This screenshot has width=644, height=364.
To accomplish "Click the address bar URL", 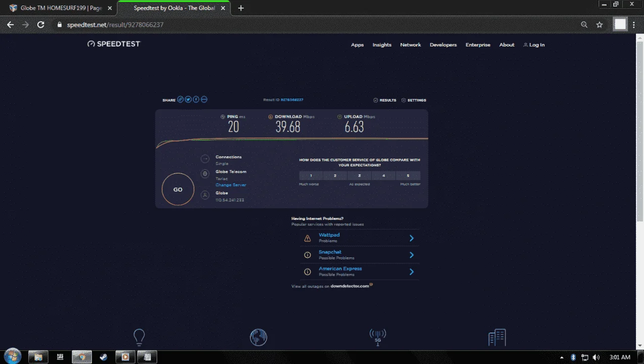I will [x=115, y=24].
